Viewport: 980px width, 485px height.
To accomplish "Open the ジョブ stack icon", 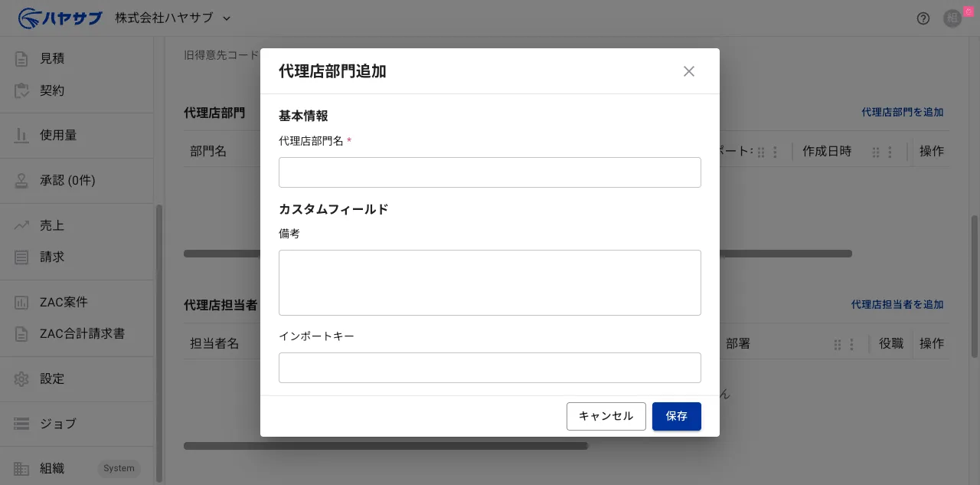I will tap(21, 423).
